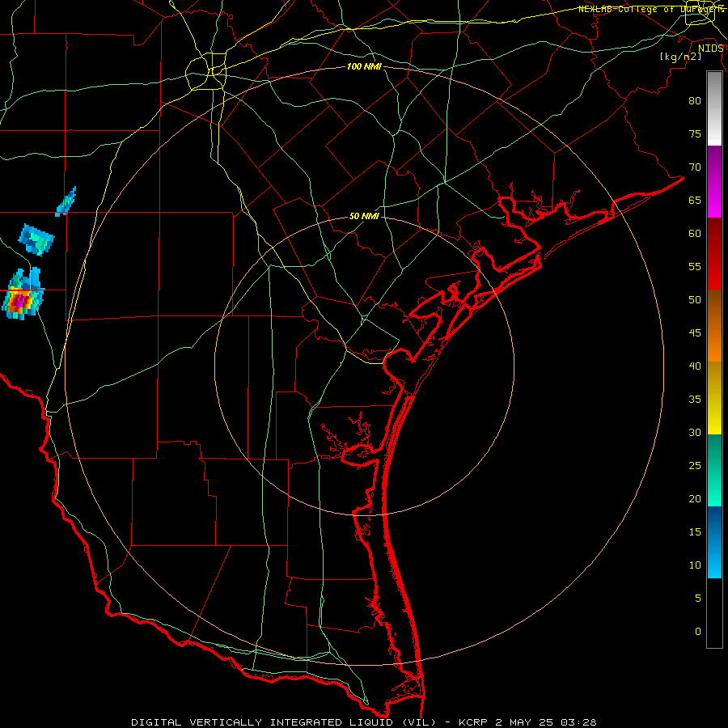Click the 50 value on the scale
This screenshot has height=728, width=728.
click(x=695, y=300)
